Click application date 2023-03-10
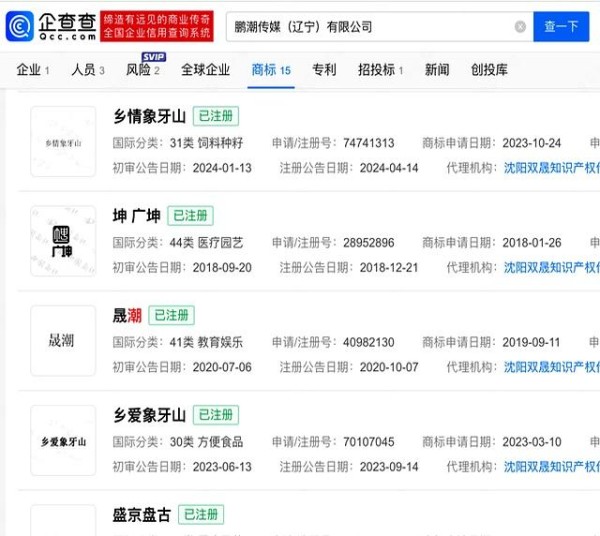 [532, 442]
